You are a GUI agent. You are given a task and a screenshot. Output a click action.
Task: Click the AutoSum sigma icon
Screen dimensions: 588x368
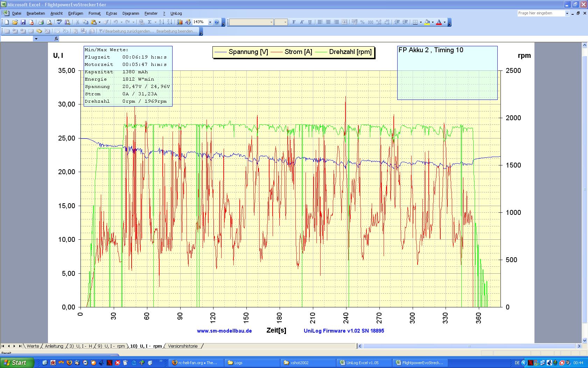point(149,22)
